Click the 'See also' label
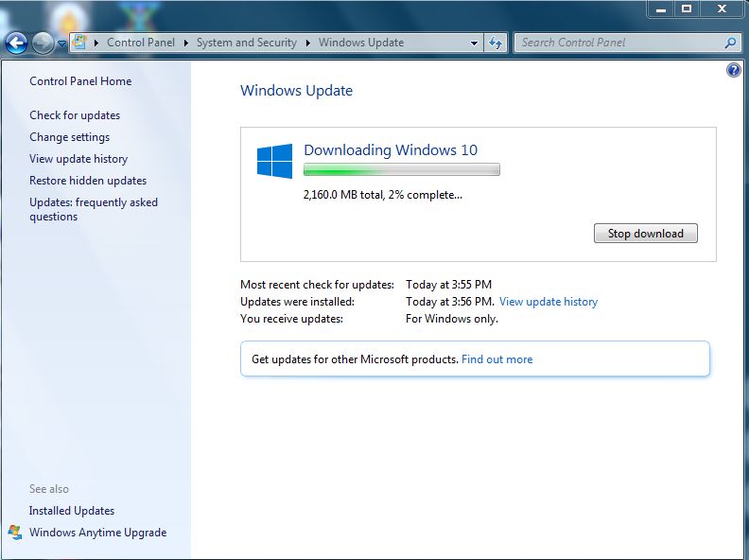749x560 pixels. (x=49, y=489)
